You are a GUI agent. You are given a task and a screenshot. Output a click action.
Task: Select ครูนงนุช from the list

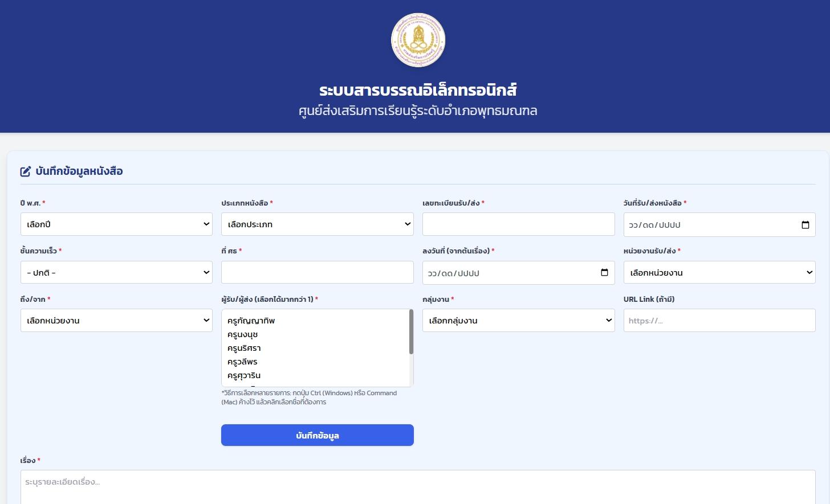click(243, 334)
